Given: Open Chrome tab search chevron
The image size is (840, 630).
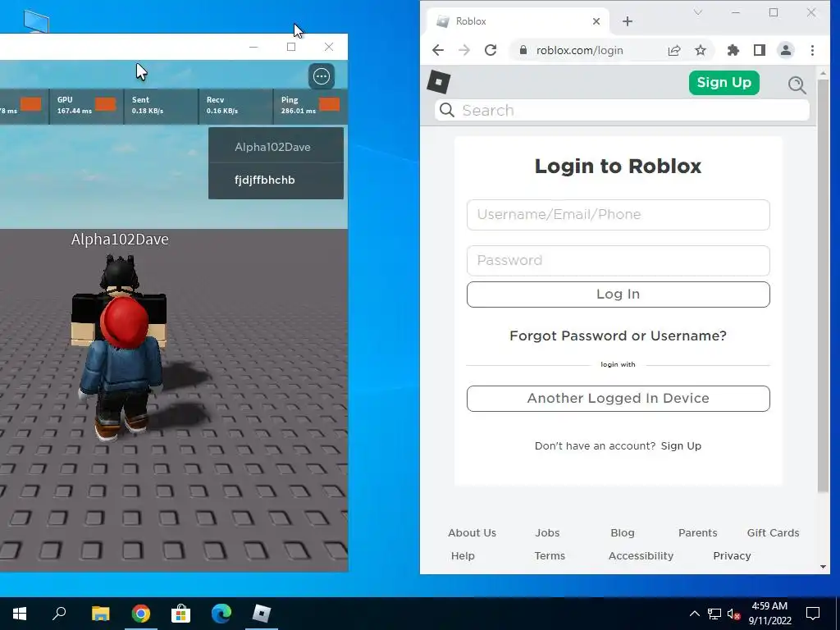Looking at the screenshot, I should click(697, 11).
